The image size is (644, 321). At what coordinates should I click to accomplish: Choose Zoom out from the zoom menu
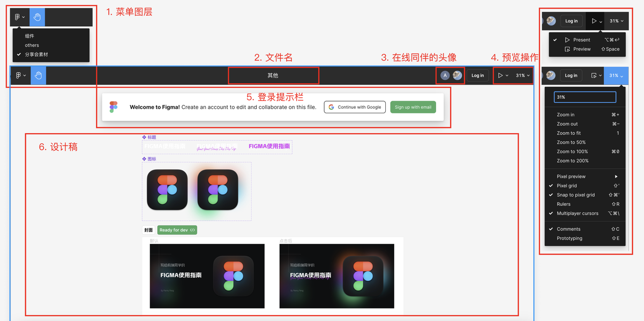(x=585, y=124)
